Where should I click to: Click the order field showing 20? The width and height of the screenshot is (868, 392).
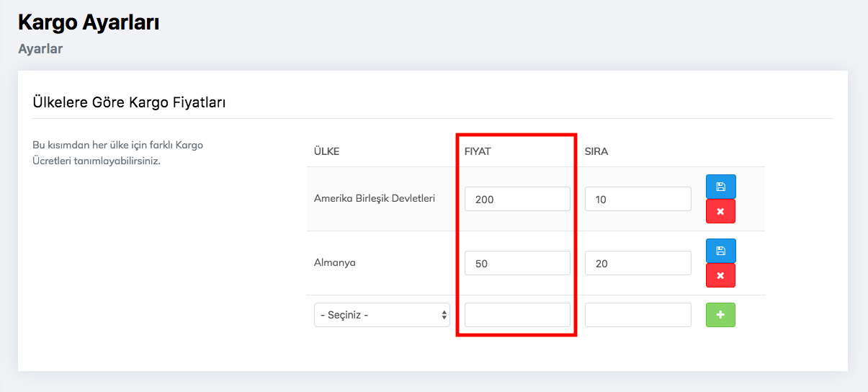[637, 263]
